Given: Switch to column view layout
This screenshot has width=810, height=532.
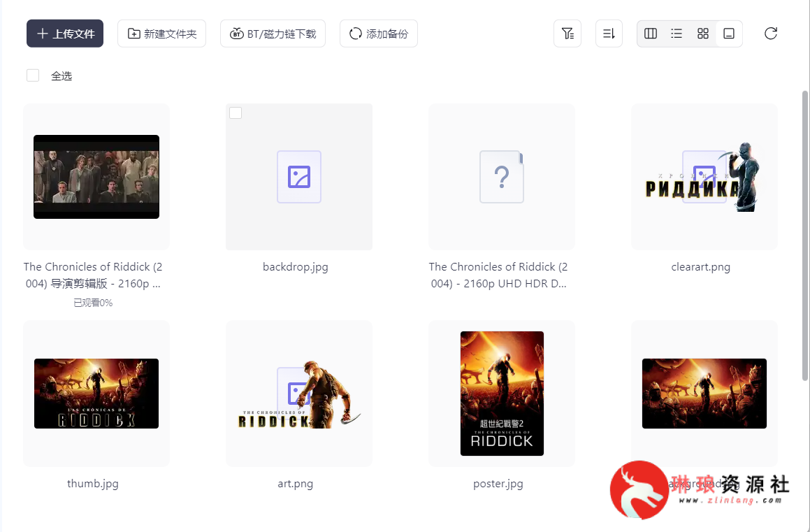Looking at the screenshot, I should coord(651,34).
